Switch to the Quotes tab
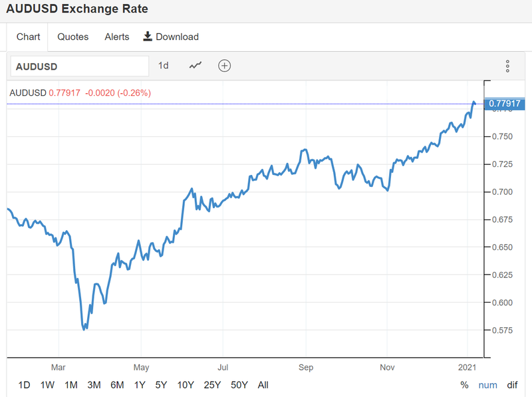The height and width of the screenshot is (397, 532). point(72,37)
